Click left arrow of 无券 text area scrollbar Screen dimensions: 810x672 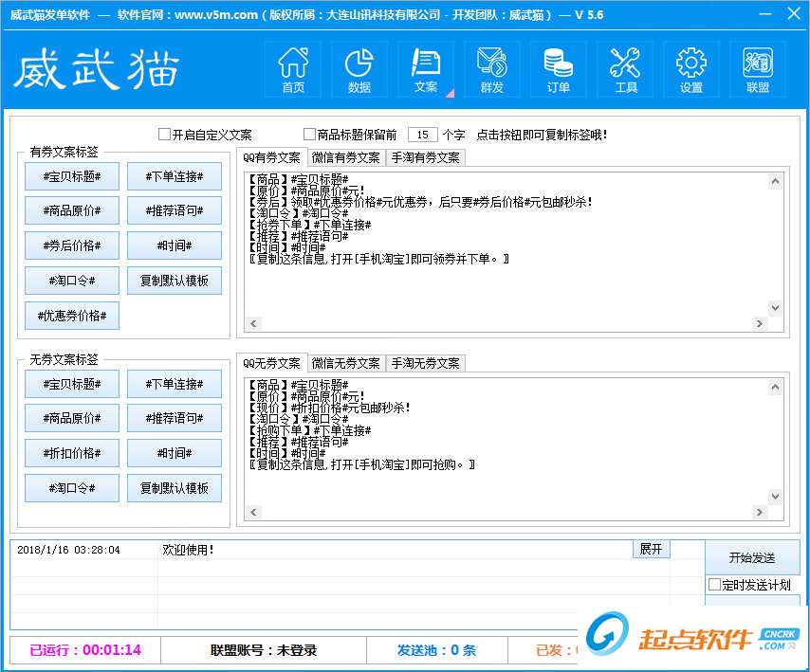pyautogui.click(x=253, y=512)
